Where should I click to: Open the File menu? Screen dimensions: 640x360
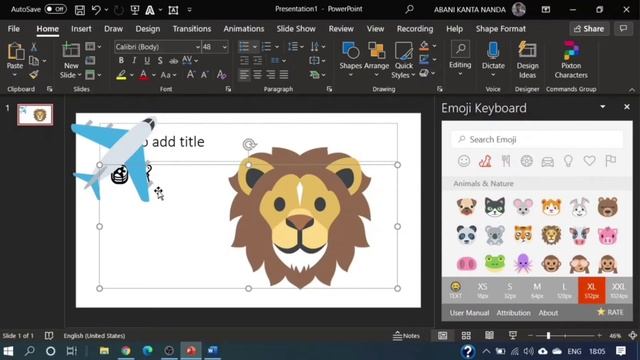(13, 29)
